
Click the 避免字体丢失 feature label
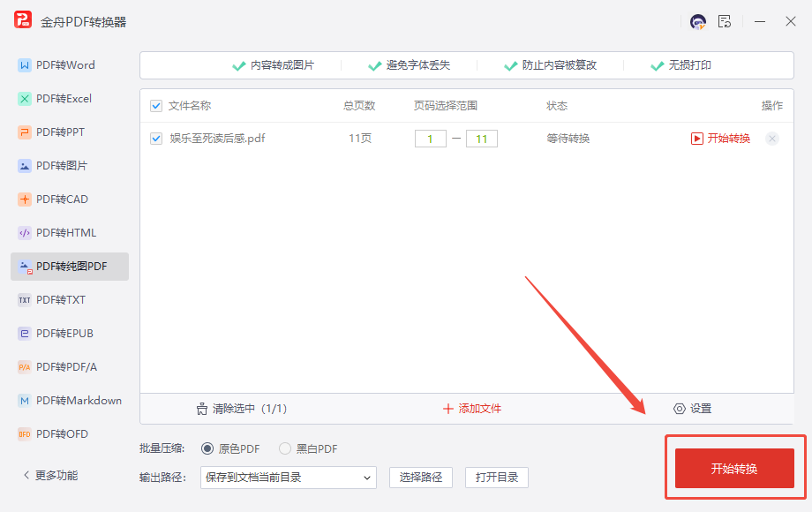417,65
